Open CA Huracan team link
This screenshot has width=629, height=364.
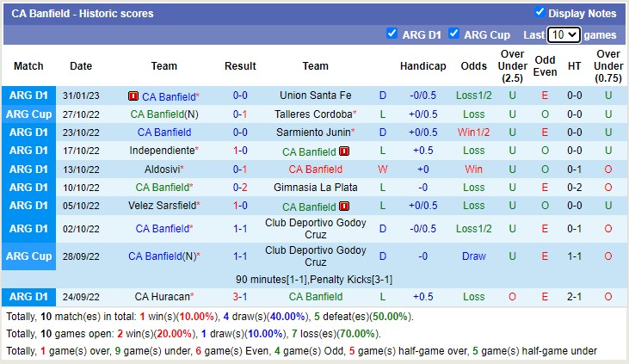[162, 297]
